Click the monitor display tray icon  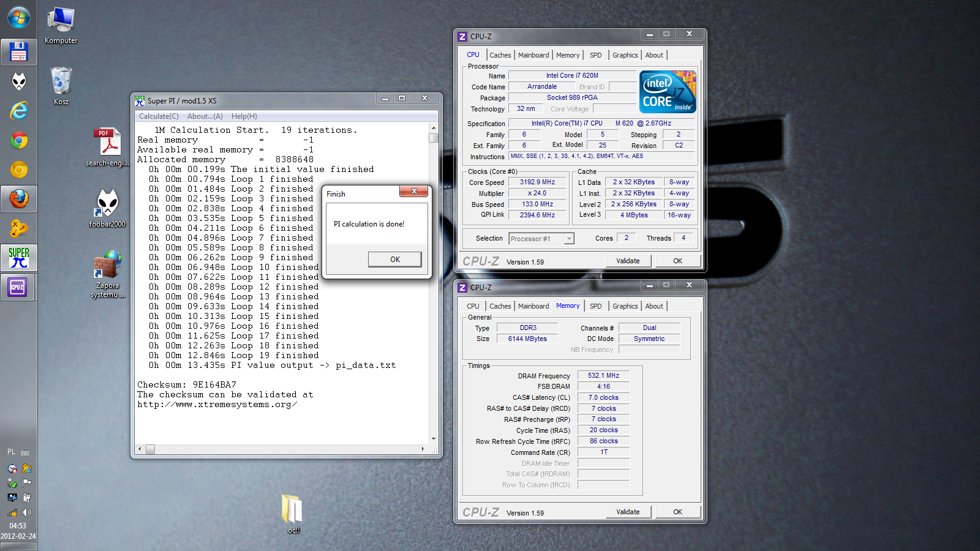[12, 498]
